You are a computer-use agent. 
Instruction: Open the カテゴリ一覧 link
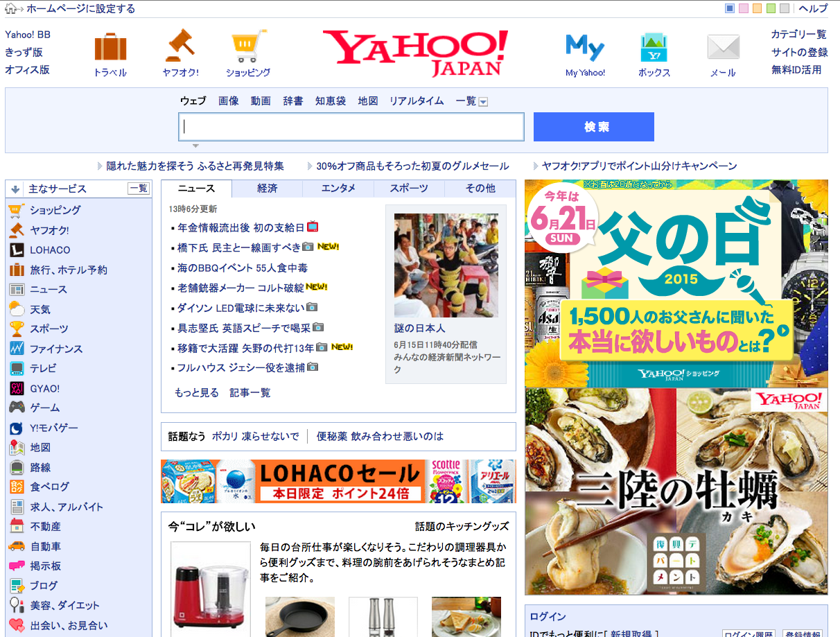[799, 34]
